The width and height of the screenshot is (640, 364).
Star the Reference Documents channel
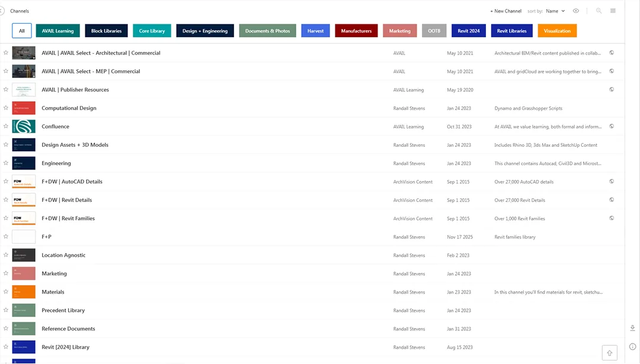6,328
